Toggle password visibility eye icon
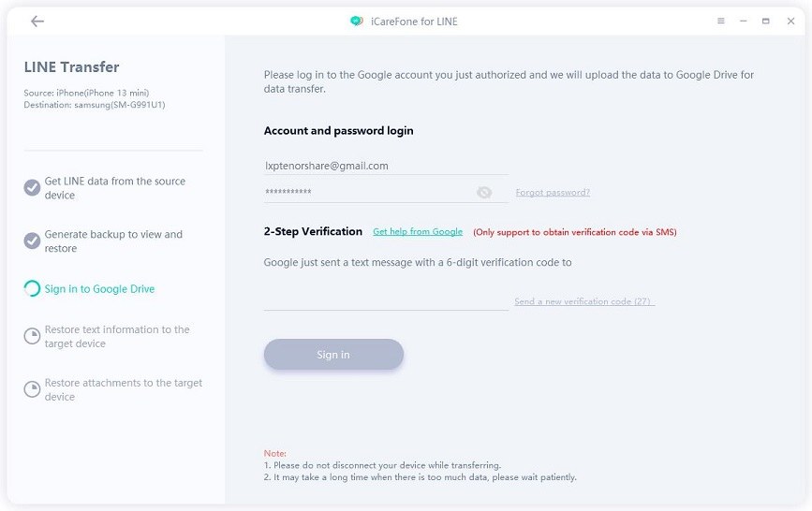Screen dimensions: 812x511 pyautogui.click(x=484, y=193)
